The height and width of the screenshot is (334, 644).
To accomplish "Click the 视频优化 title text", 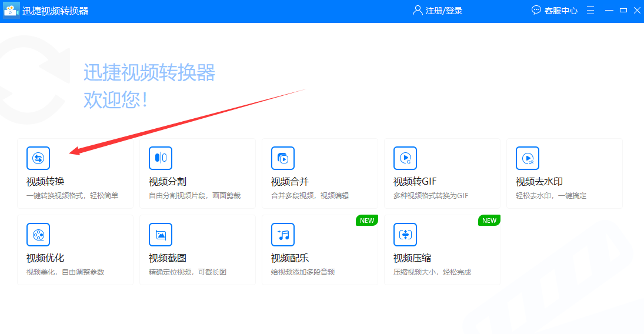I will click(x=45, y=258).
